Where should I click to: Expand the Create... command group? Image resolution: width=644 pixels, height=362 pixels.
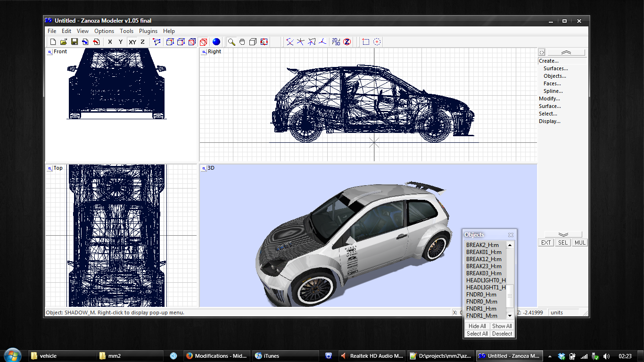coord(549,61)
